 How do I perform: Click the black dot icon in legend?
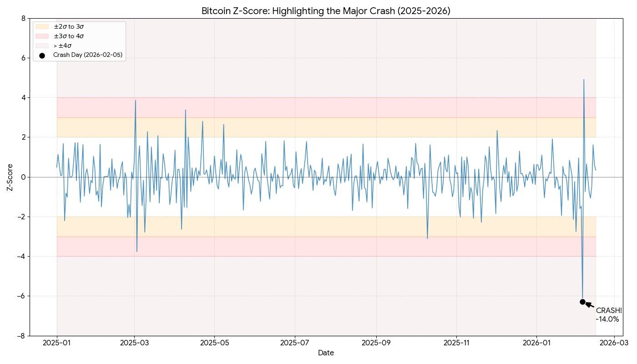[x=42, y=55]
